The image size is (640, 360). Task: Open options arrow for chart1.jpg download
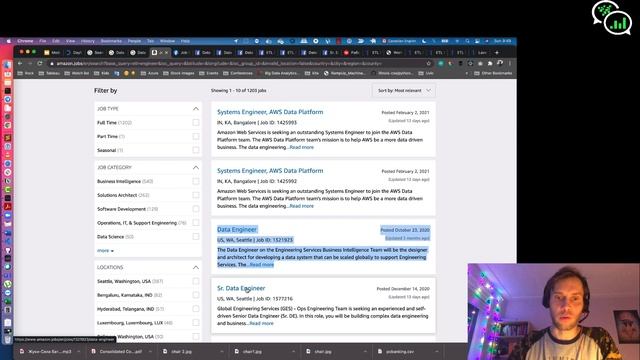click(x=293, y=351)
